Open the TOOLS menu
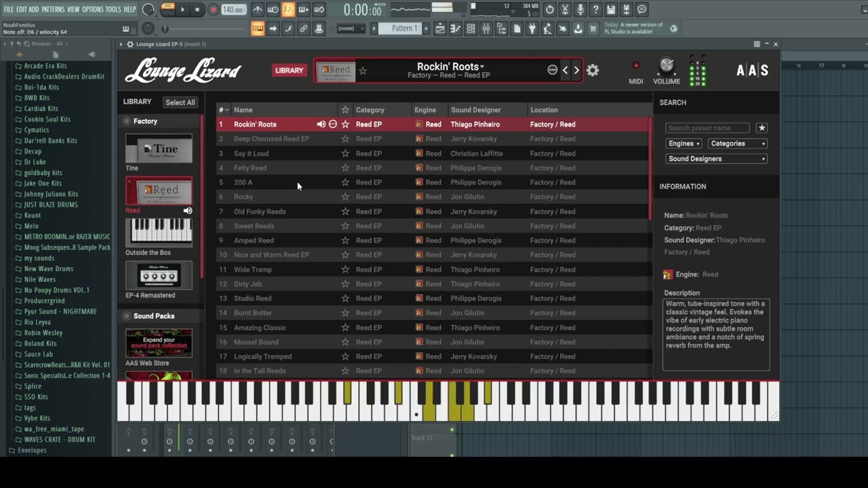 pos(113,9)
